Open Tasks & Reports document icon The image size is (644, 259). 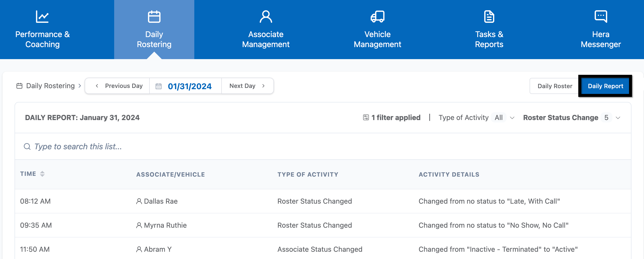[489, 17]
